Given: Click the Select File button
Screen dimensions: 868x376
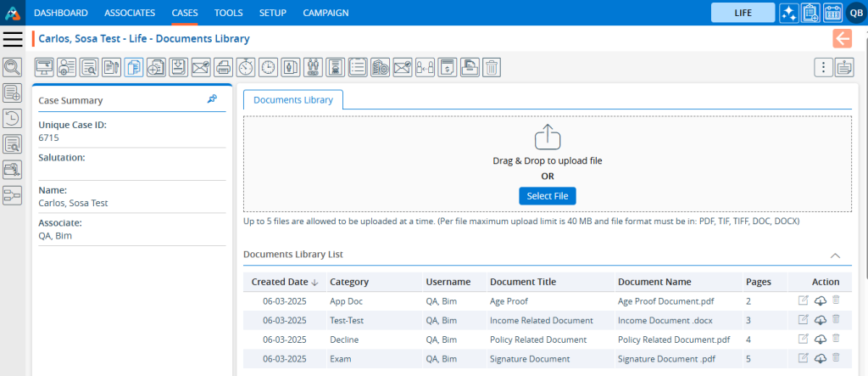Looking at the screenshot, I should 547,196.
